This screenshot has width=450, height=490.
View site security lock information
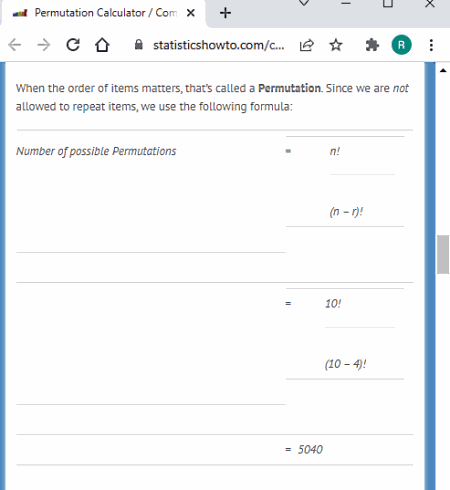(x=139, y=45)
